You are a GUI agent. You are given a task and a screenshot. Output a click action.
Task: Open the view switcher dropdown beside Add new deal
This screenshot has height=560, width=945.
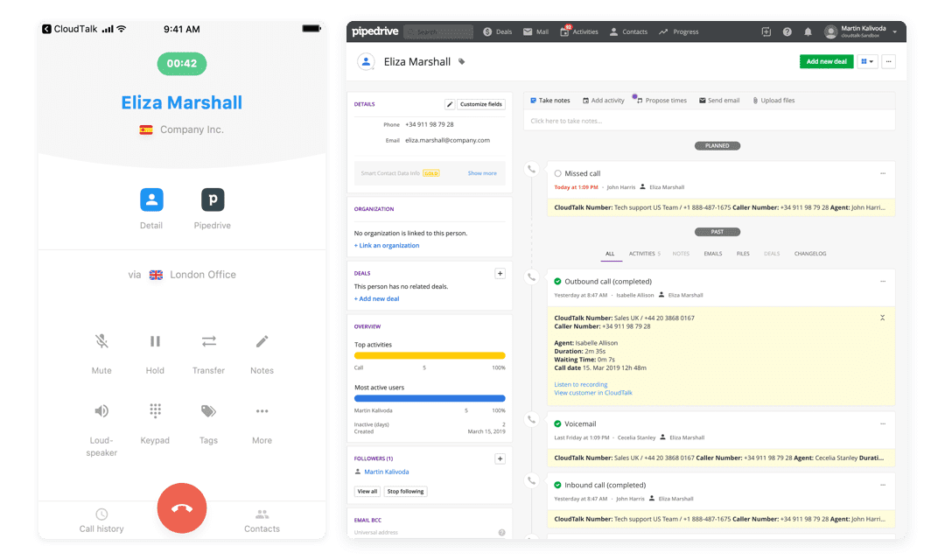(867, 61)
